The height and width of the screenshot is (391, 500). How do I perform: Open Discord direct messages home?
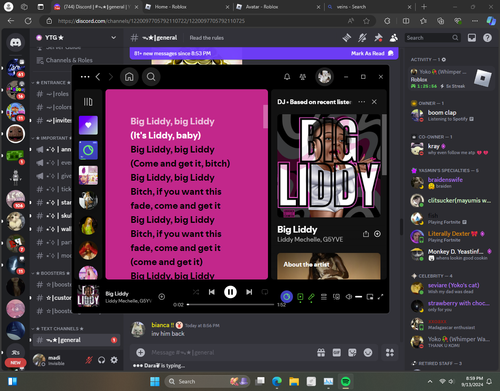pos(15,42)
